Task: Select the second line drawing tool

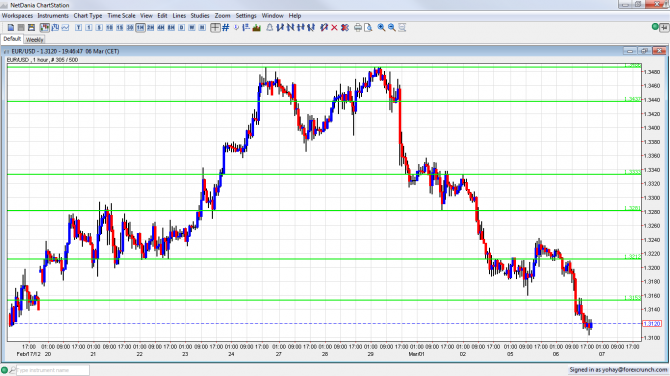Action: (x=290, y=28)
